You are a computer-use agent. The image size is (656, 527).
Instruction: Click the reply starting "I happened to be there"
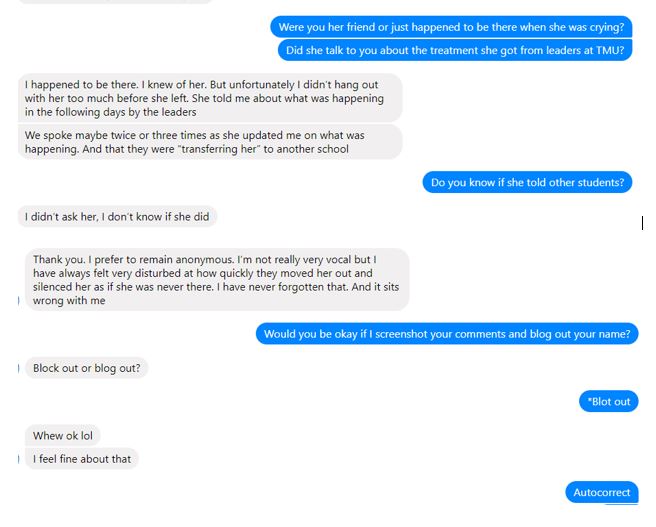click(x=210, y=98)
